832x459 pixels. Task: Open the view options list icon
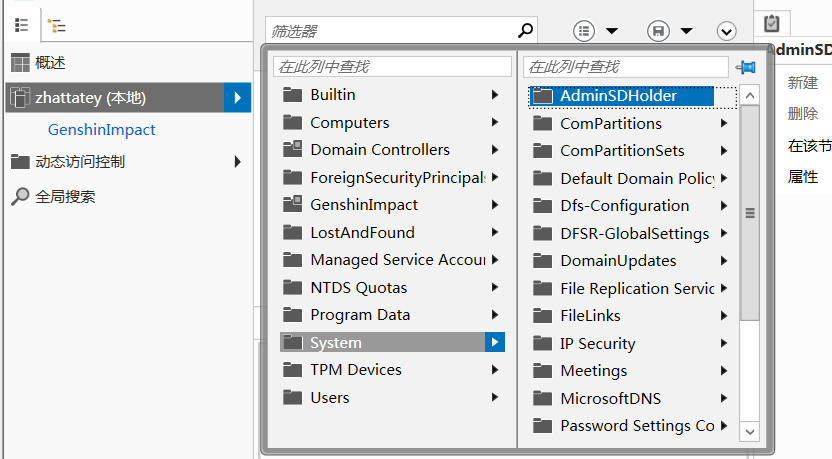586,31
